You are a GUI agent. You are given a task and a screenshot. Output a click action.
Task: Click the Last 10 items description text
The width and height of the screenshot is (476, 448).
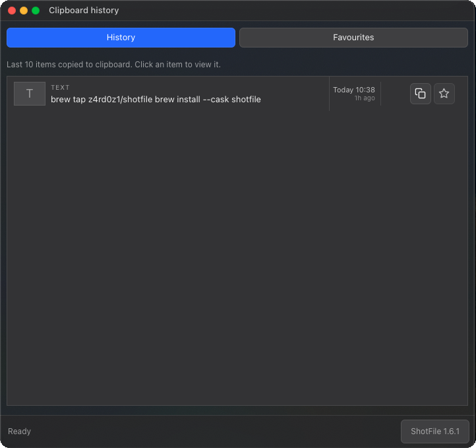pos(113,65)
